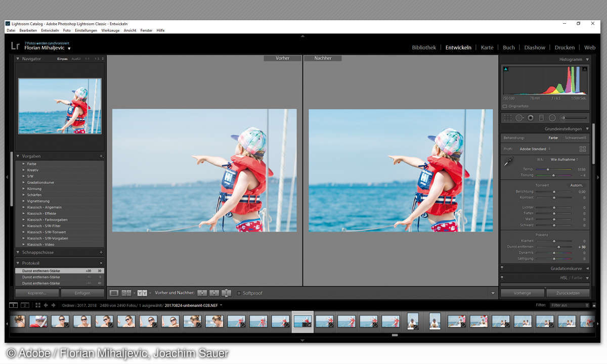The image size is (607, 364).
Task: Open the Wie Aufnahme white balance dropdown
Action: pos(565,159)
